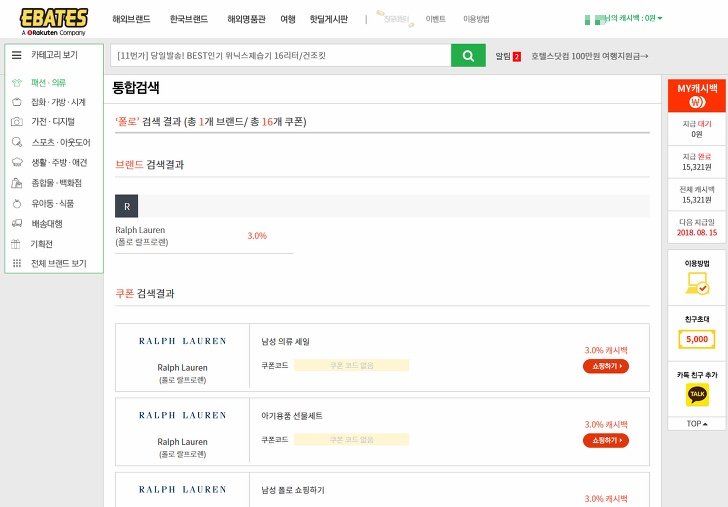
Task: Click the camera icon for 가전·디지털
Action: 17,122
